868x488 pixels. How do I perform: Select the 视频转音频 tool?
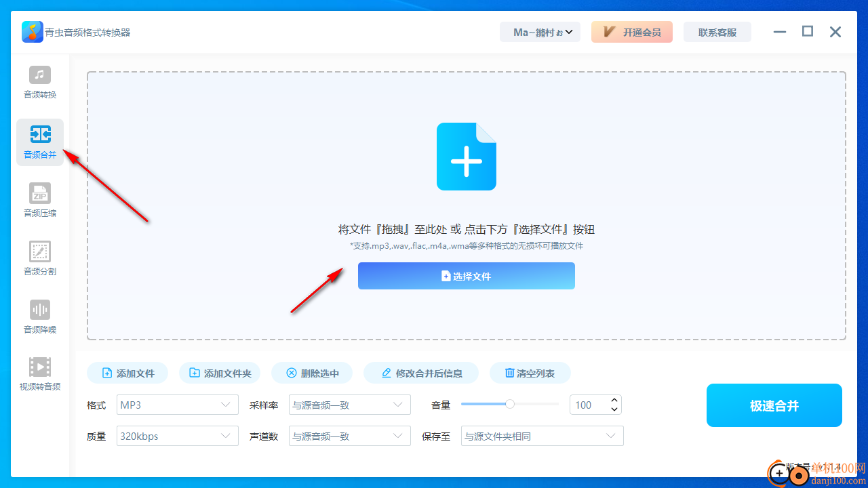(39, 374)
